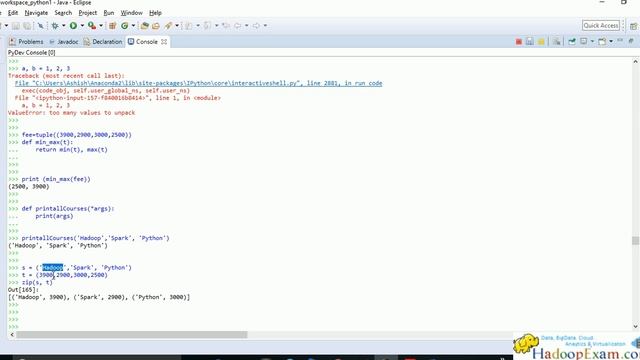Click the Run External Tools icon
640x360 pixels.
pos(92,26)
